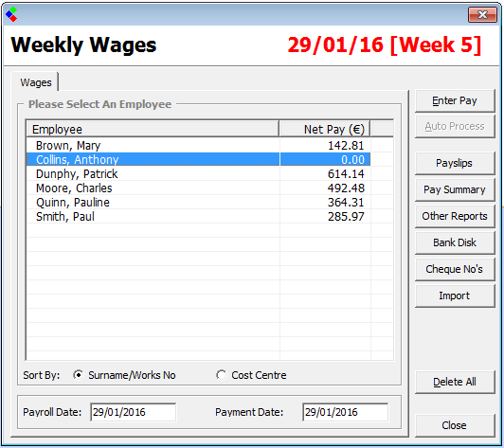Select employee Quinn, Pauline
This screenshot has height=448, width=504.
pos(198,203)
